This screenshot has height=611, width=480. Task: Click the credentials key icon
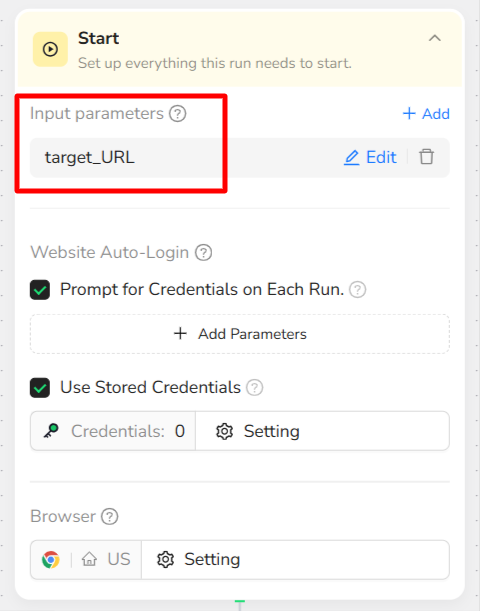[x=51, y=431]
